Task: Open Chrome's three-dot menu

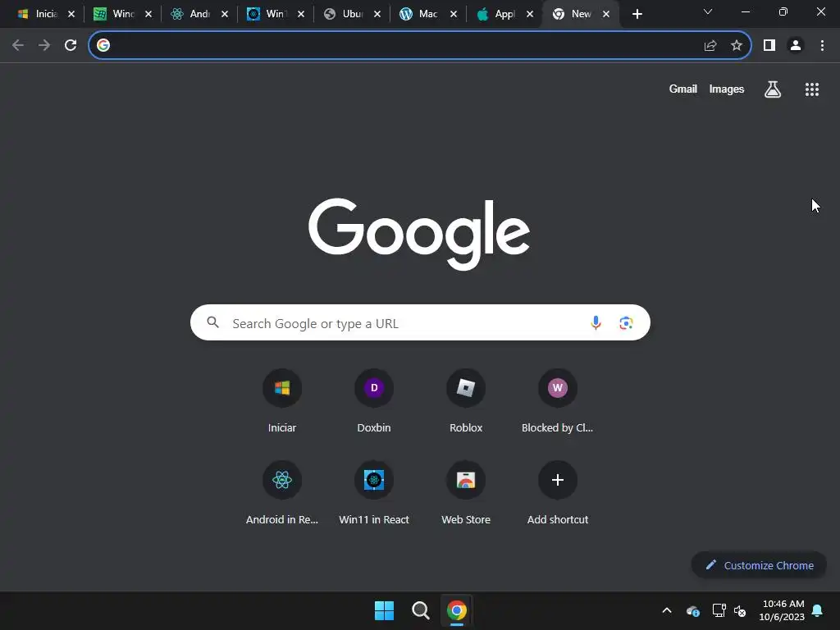Action: coord(822,46)
